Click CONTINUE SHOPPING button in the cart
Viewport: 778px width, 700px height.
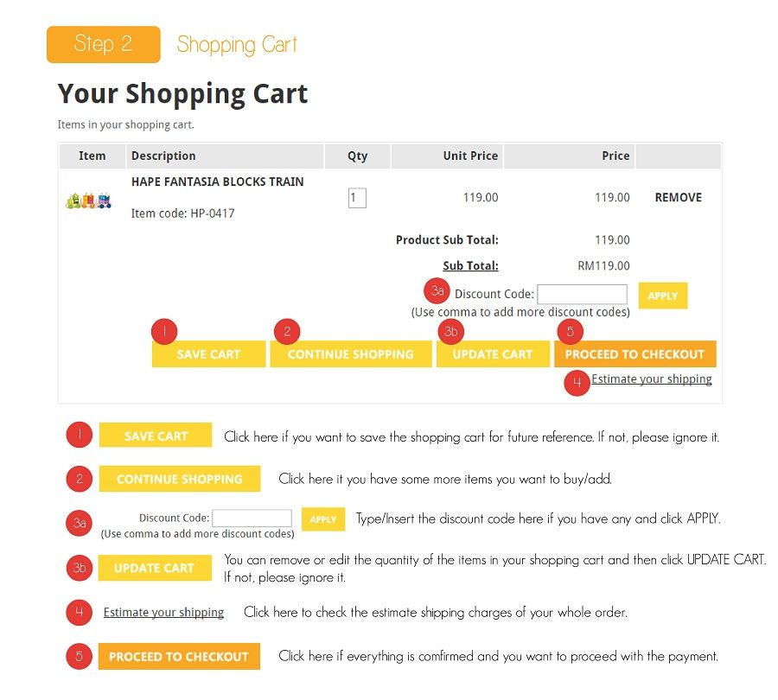[350, 353]
